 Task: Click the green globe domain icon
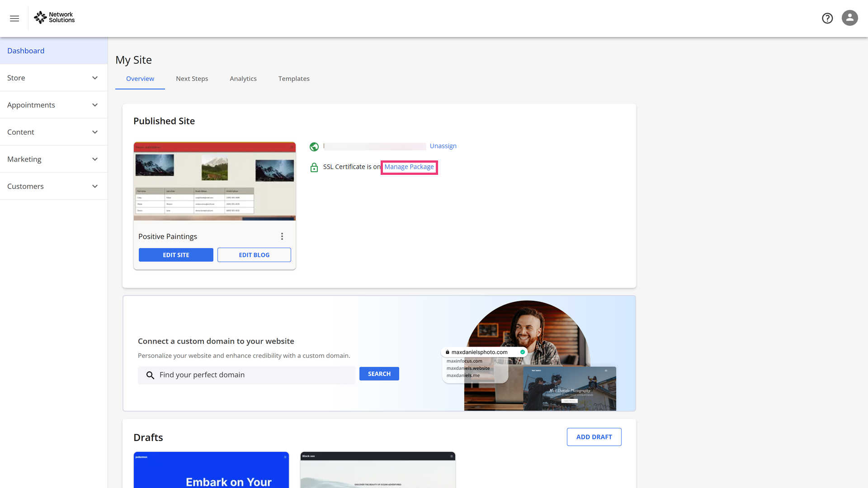point(314,146)
